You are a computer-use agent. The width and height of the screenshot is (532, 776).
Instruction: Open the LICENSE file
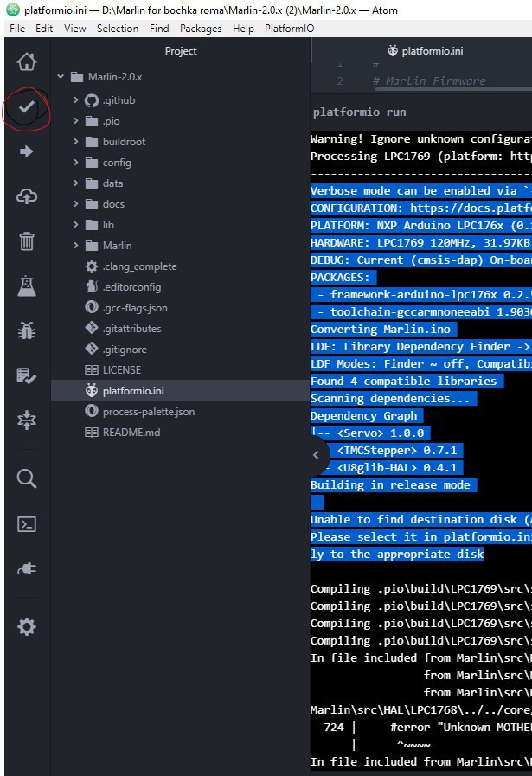point(122,370)
